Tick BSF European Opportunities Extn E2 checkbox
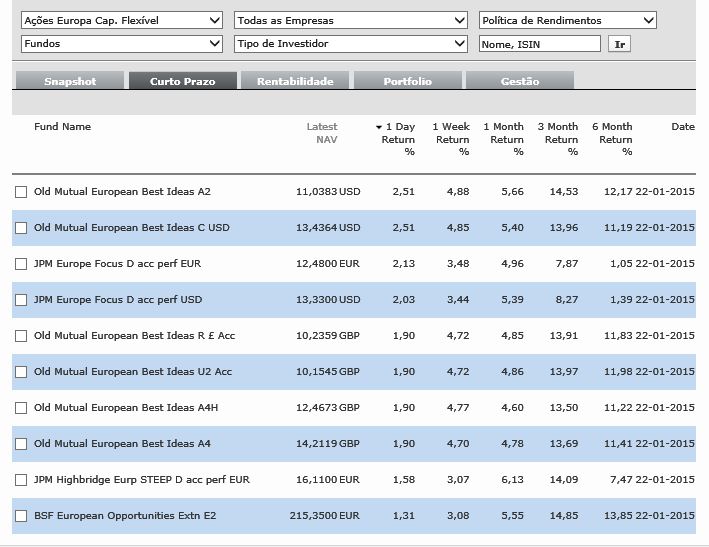Viewport: 709px width, 547px height. [21, 516]
